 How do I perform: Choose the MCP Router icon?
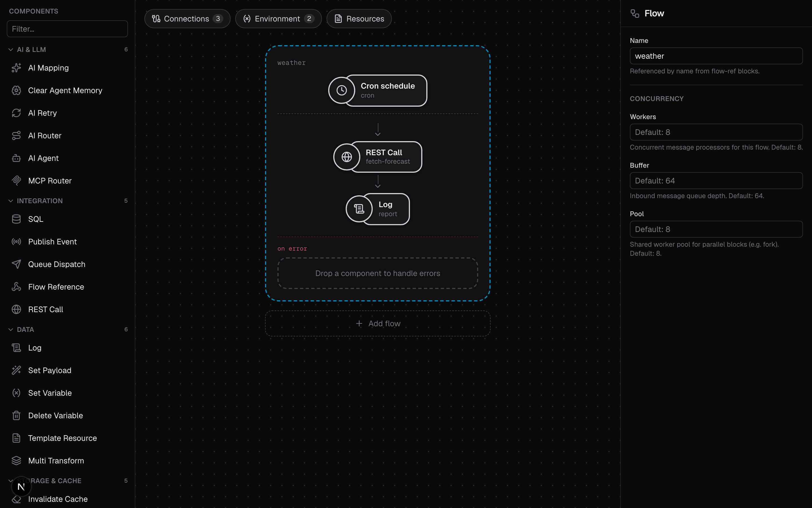pyautogui.click(x=16, y=180)
